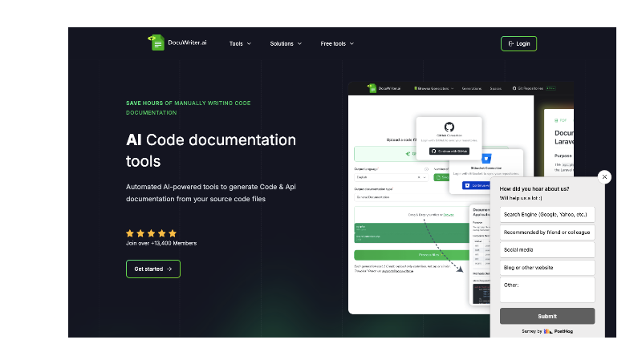Click the fifth gold rating star
Screen dimensions: 642x364
[x=173, y=233]
